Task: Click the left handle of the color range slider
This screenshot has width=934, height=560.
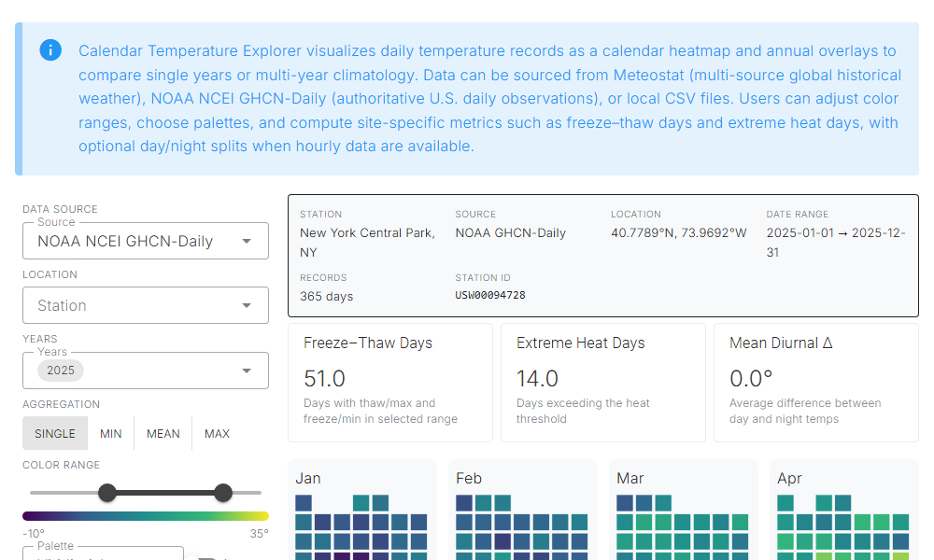Action: coord(107,493)
